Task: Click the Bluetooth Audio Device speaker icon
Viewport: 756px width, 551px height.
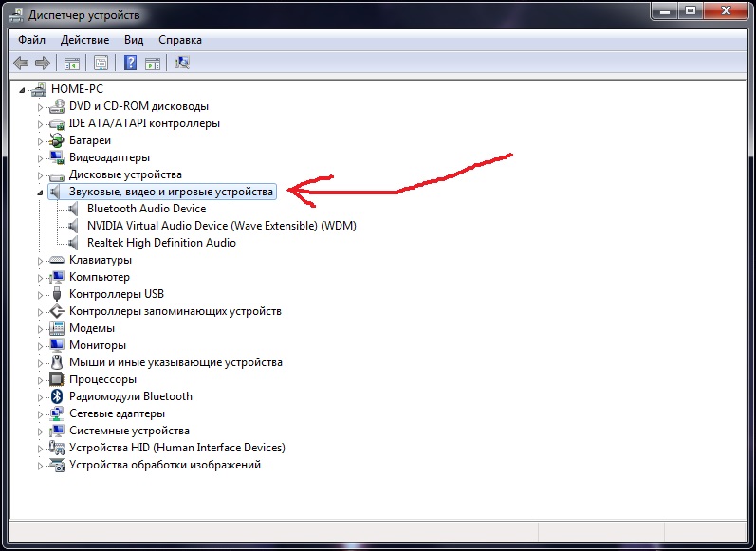Action: point(73,209)
